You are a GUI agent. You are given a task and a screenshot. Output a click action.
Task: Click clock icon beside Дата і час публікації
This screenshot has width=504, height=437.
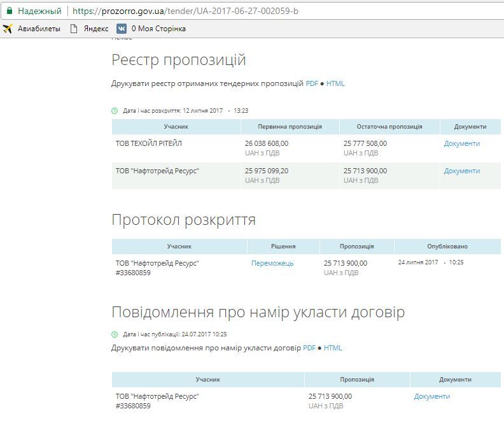115,334
